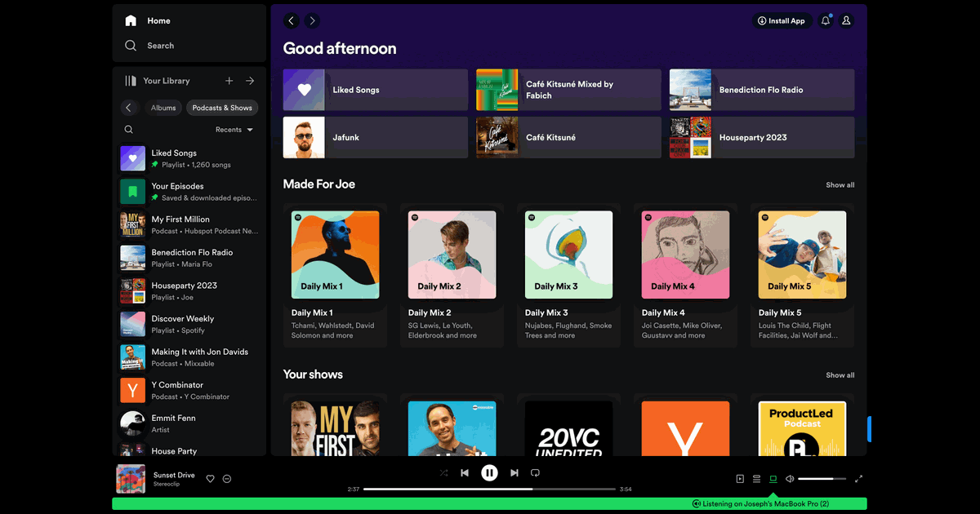
Task: Create a new playlist with plus icon
Action: [x=229, y=81]
